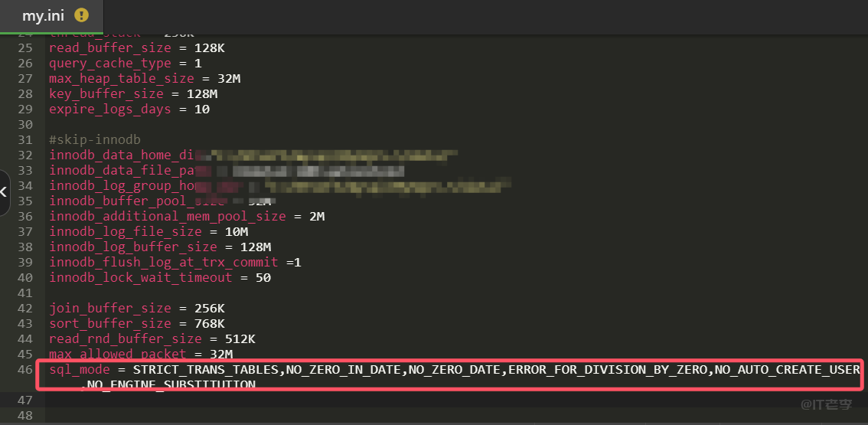Viewport: 868px width, 425px height.
Task: Place cursor on expire_logs_days value 10
Action: [201, 109]
